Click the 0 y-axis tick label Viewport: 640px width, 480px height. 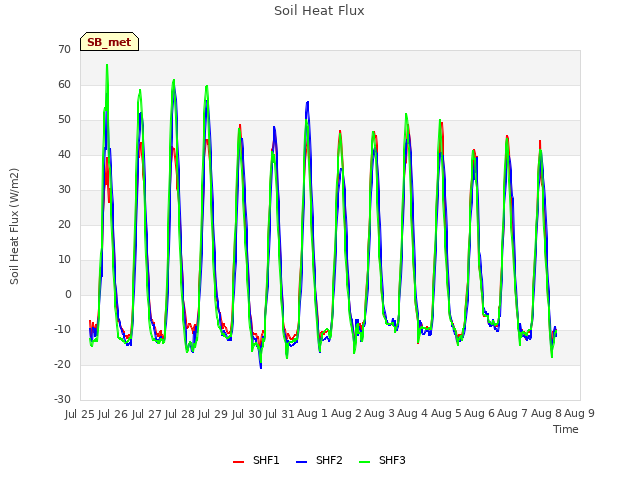point(68,295)
